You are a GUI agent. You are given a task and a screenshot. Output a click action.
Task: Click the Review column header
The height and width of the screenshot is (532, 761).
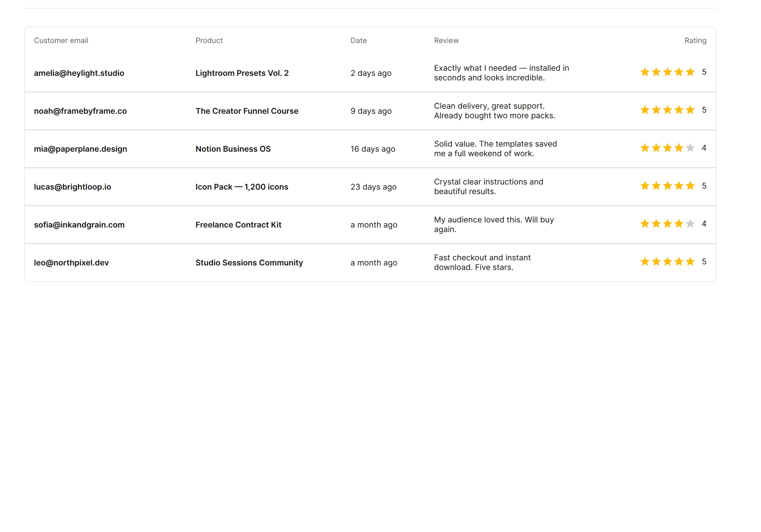tap(446, 40)
